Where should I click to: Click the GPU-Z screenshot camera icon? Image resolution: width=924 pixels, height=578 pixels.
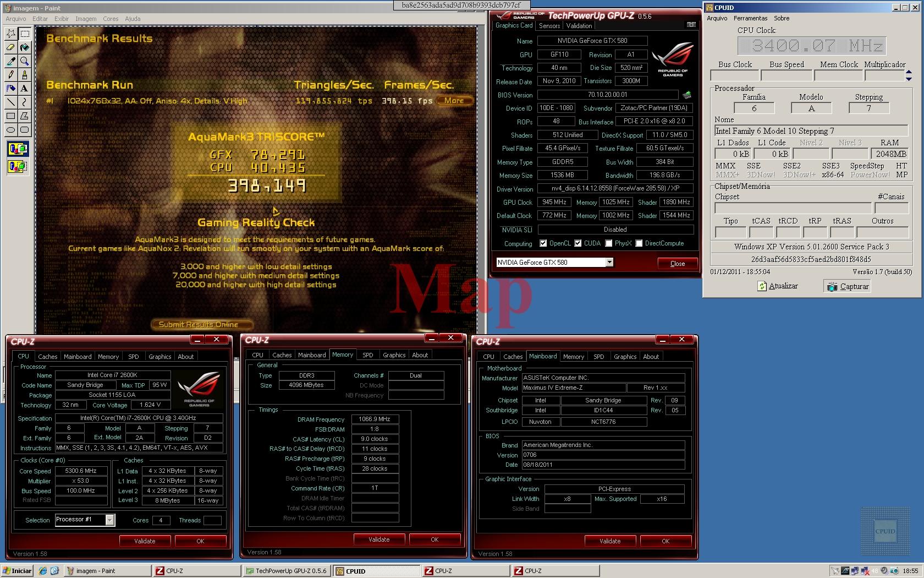tap(691, 25)
